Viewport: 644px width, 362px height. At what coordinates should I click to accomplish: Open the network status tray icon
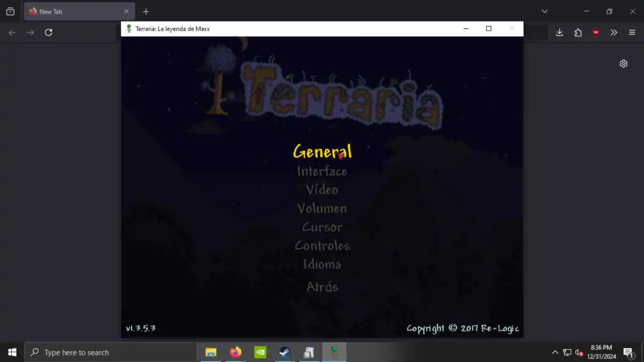tap(567, 352)
